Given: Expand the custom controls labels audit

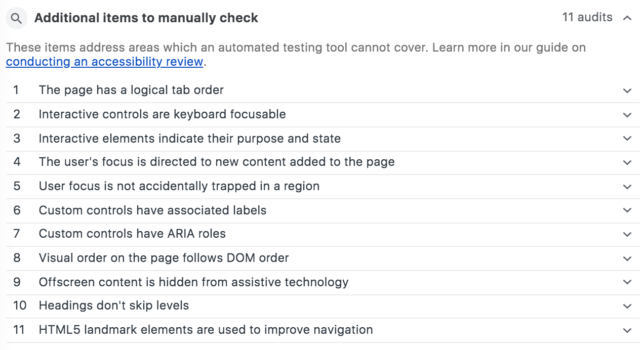Looking at the screenshot, I should pyautogui.click(x=626, y=210).
